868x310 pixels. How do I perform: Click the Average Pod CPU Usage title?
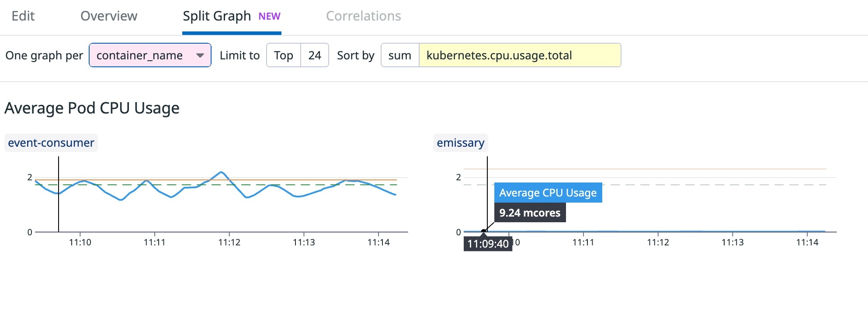coord(91,108)
